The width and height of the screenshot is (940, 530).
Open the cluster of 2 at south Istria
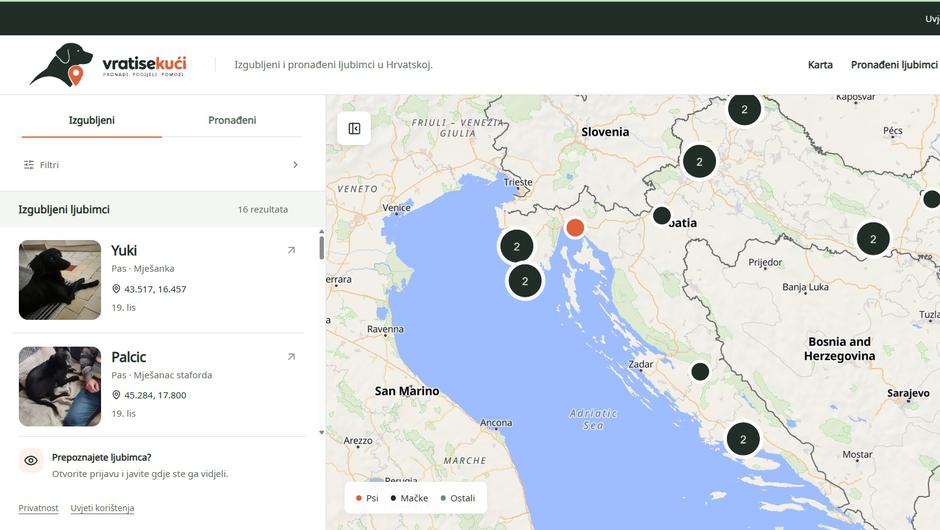point(525,281)
